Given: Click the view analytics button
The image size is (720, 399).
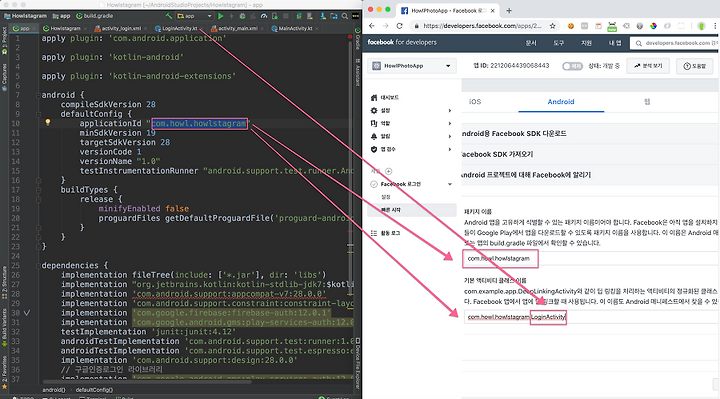Looking at the screenshot, I should (648, 66).
